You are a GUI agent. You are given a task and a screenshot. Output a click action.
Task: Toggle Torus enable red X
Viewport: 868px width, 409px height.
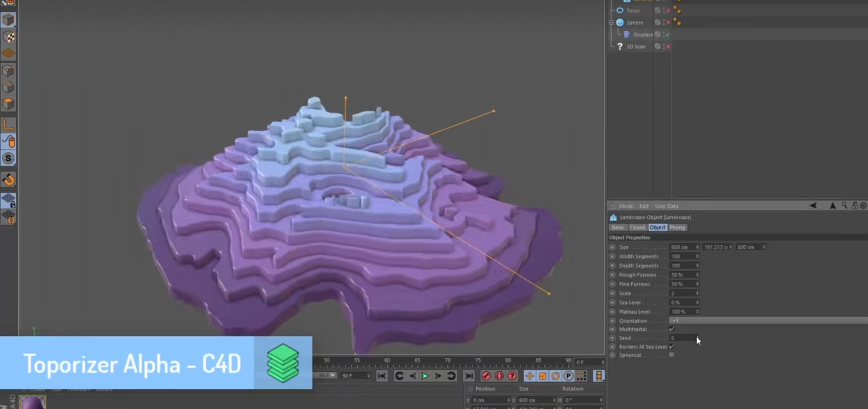(667, 10)
